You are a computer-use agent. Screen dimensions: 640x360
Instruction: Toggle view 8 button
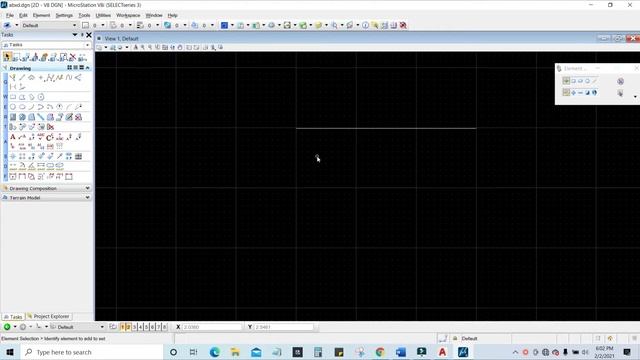click(164, 327)
